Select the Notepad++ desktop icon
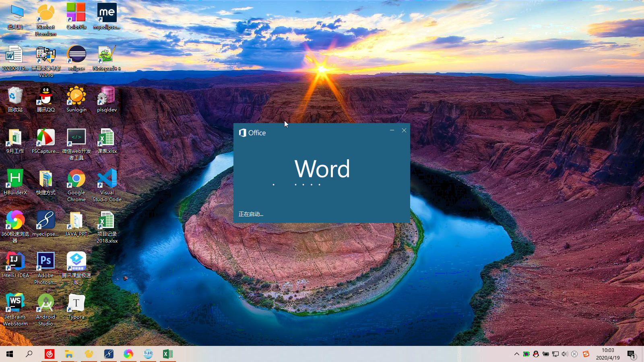This screenshot has width=644, height=362. coord(107,58)
